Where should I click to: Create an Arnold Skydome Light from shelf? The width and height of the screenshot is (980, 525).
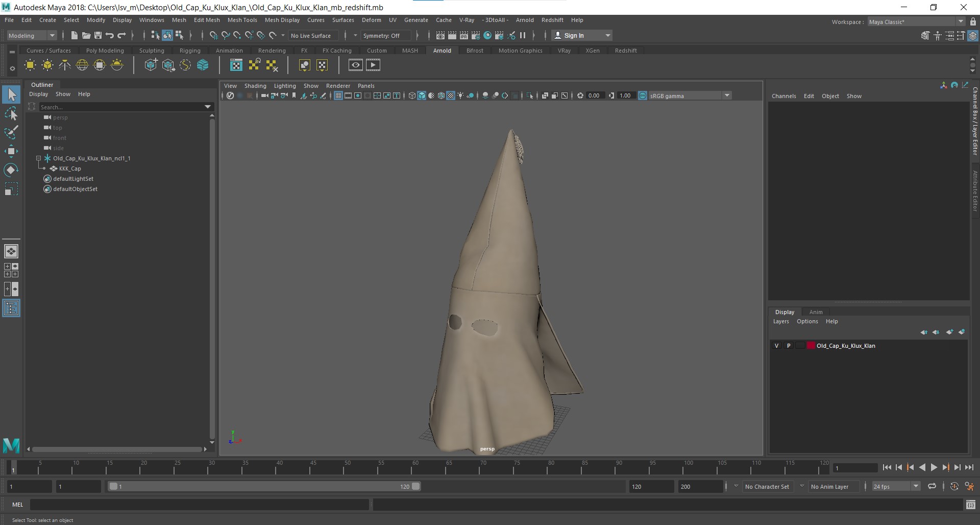(82, 65)
